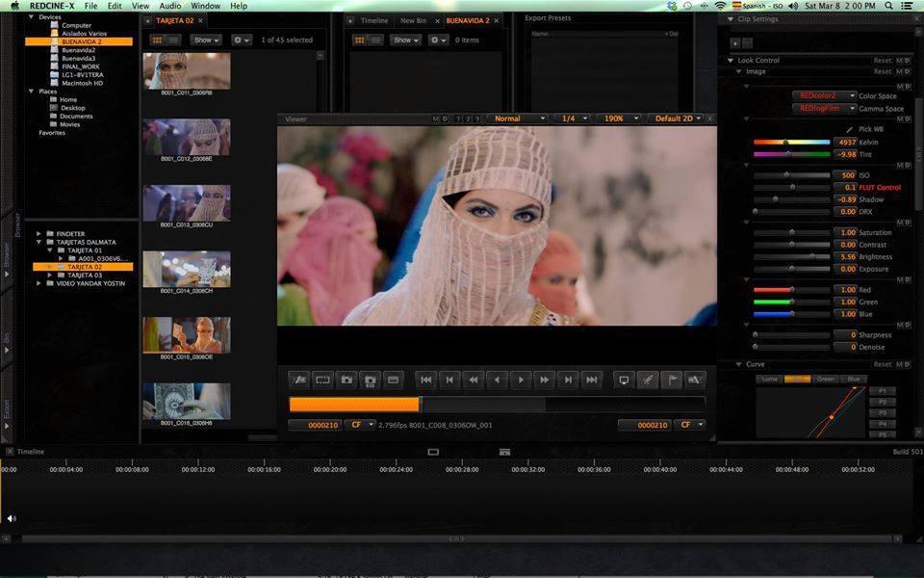
Task: Adjust the Kelvin color temperature slider
Action: pos(786,142)
